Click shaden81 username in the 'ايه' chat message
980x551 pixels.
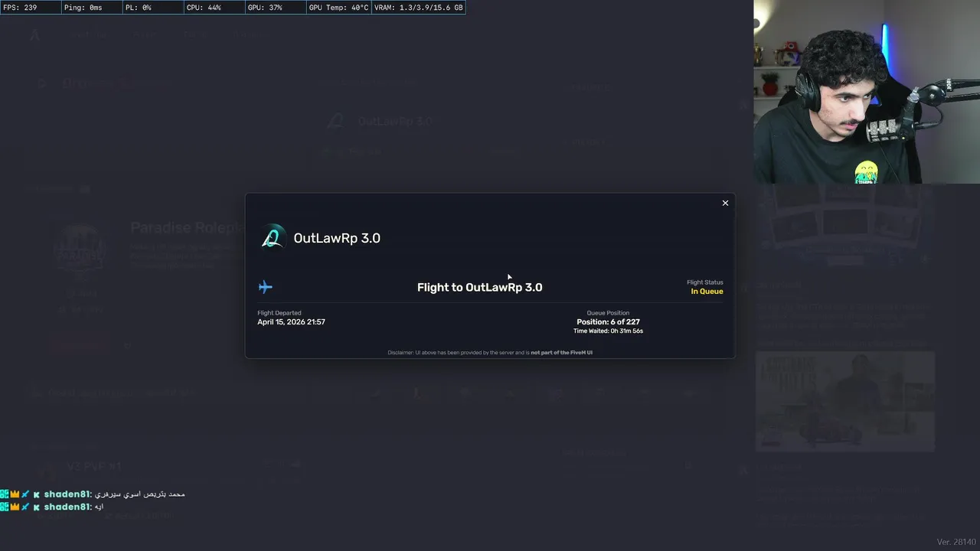(x=67, y=507)
